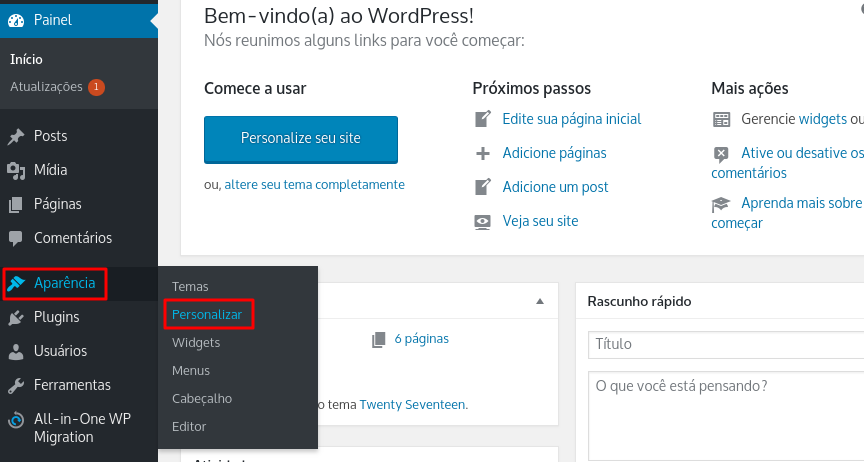Open the 6 páginas link

422,339
